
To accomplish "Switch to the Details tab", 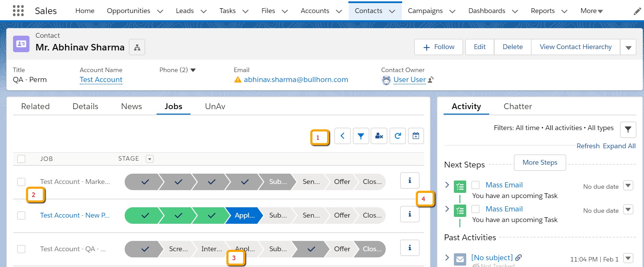I will [x=85, y=106].
